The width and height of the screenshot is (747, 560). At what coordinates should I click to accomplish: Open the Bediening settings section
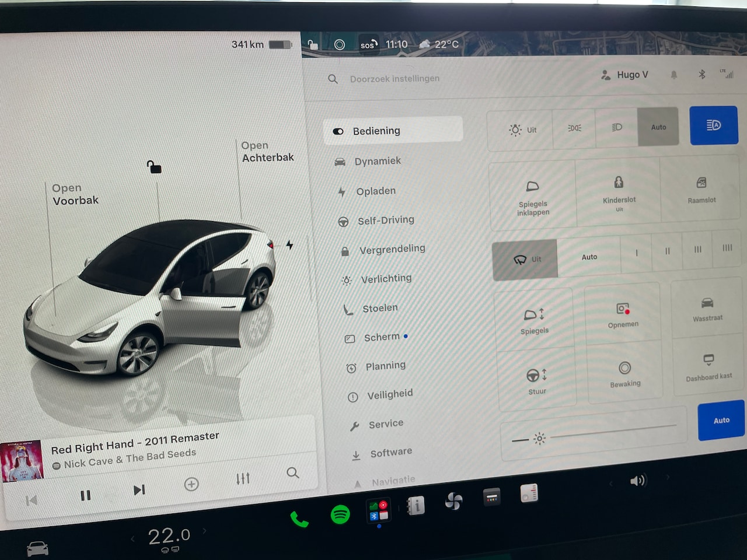(x=393, y=131)
